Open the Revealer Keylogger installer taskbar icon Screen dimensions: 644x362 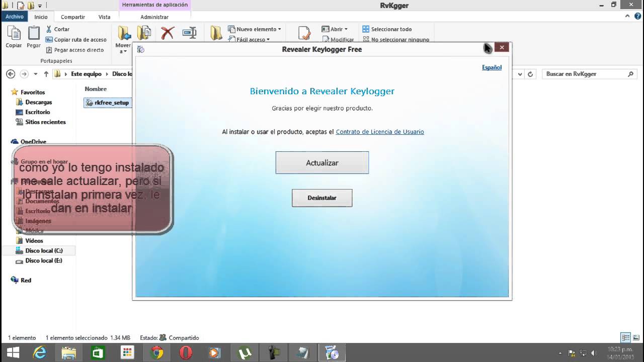tap(333, 352)
